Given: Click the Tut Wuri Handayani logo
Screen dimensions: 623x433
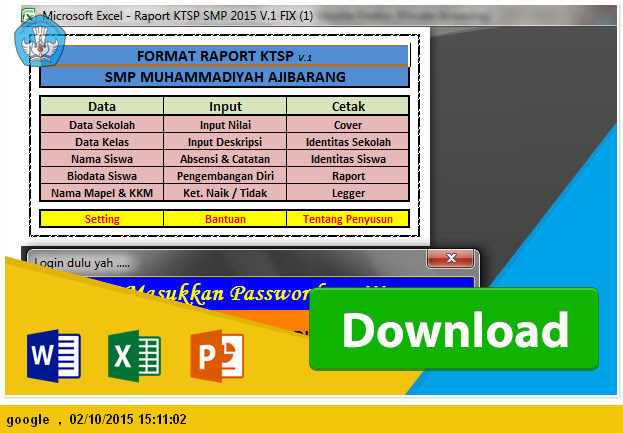Looking at the screenshot, I should (x=39, y=42).
